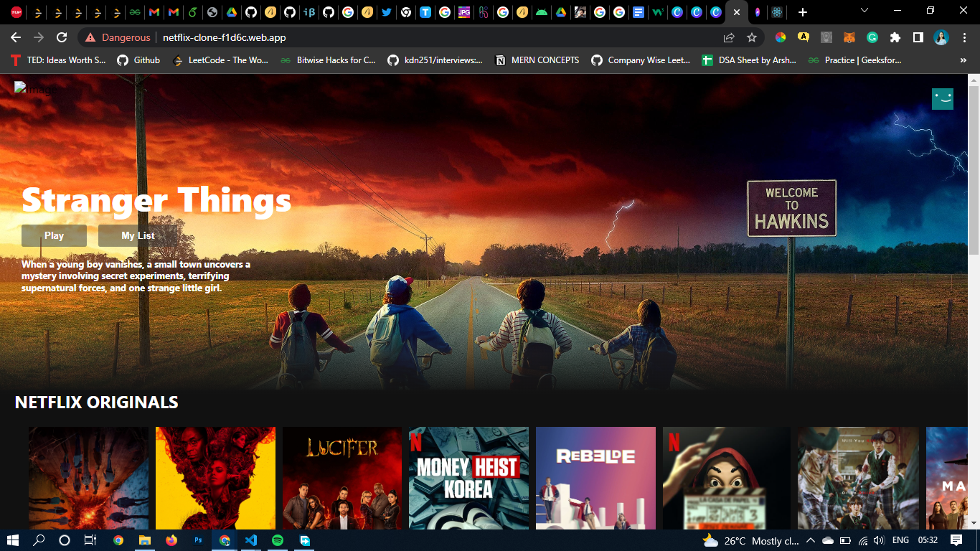The height and width of the screenshot is (551, 980).
Task: Open the color wheel extension
Action: 780,37
